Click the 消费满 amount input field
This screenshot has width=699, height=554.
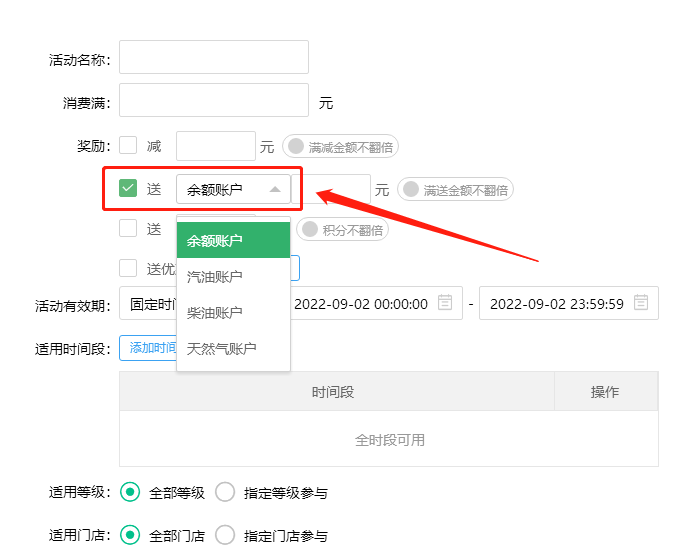pos(213,100)
